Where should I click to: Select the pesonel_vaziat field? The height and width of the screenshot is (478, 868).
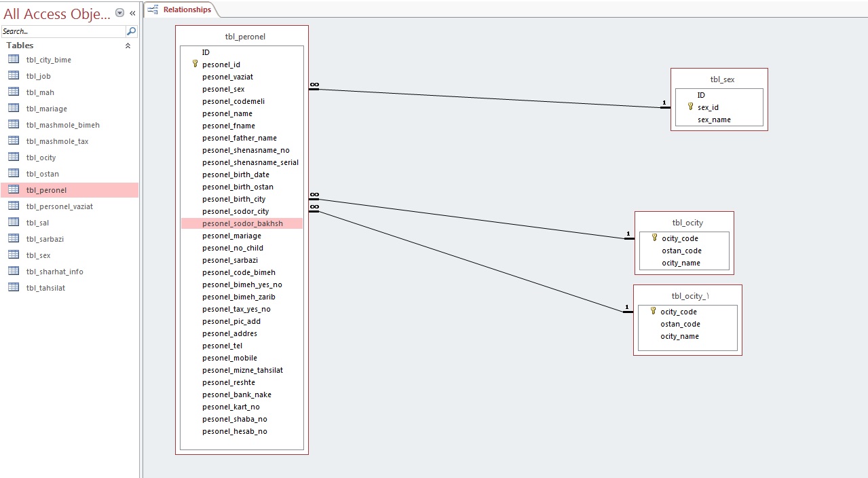(242, 77)
